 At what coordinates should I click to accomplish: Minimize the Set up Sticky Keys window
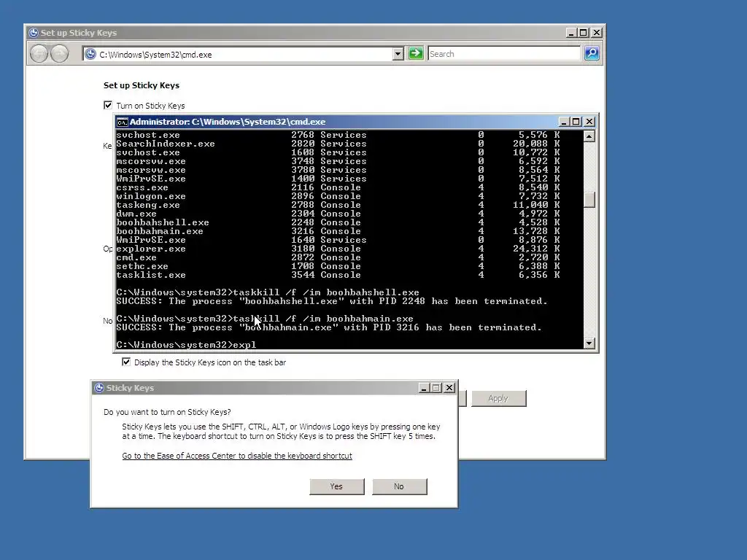pyautogui.click(x=571, y=33)
